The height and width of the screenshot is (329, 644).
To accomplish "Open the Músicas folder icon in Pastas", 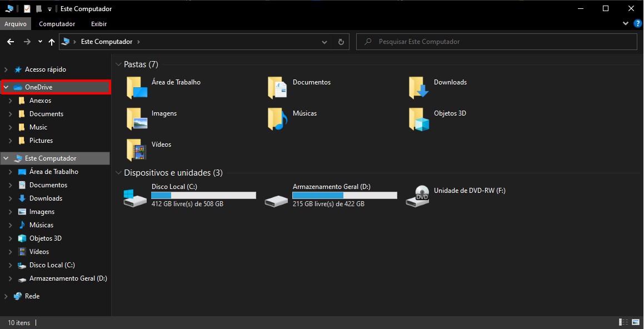I will coord(278,118).
